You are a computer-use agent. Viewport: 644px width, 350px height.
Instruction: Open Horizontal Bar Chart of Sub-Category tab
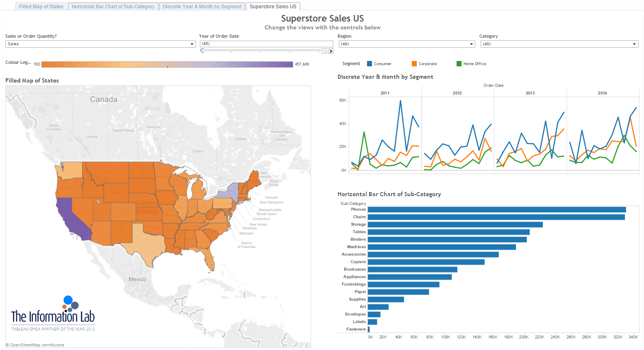113,7
